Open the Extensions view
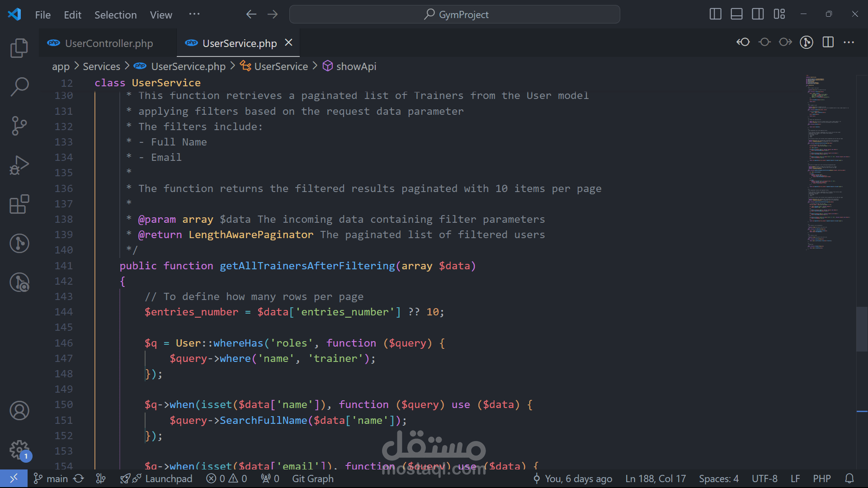 coord(19,204)
